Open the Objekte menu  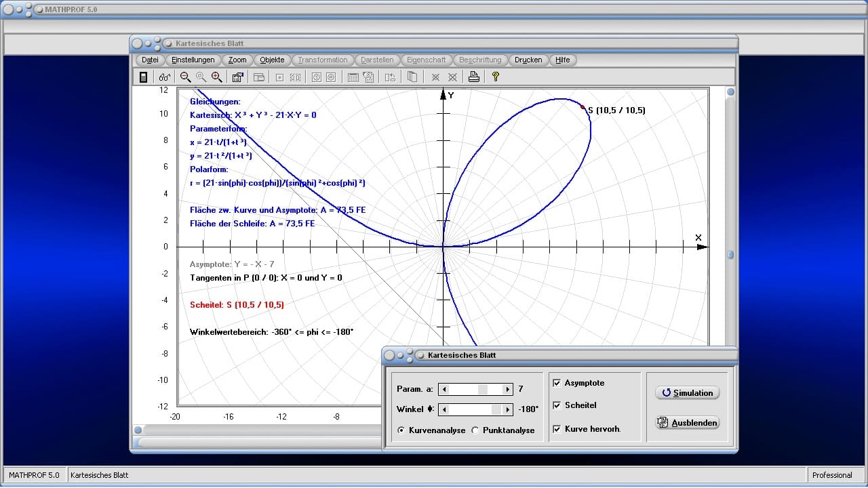click(272, 60)
